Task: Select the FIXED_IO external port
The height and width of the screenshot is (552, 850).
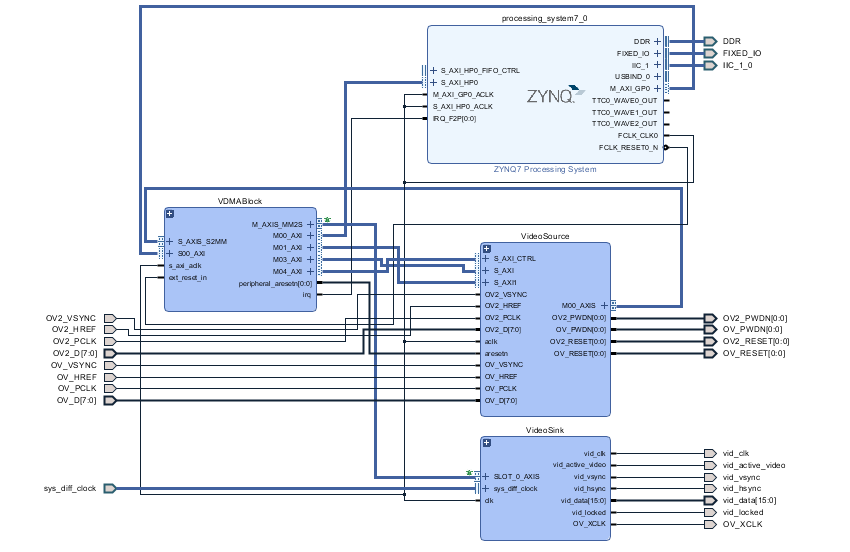Action: (711, 53)
